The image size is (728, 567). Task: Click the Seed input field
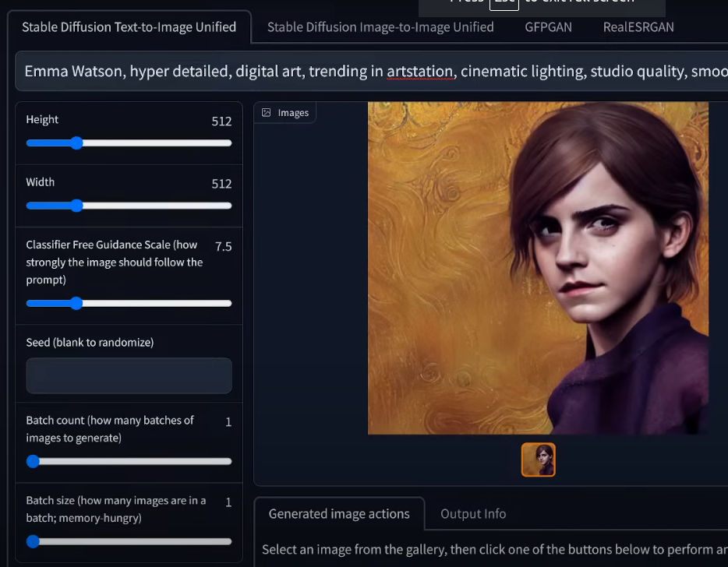point(129,375)
